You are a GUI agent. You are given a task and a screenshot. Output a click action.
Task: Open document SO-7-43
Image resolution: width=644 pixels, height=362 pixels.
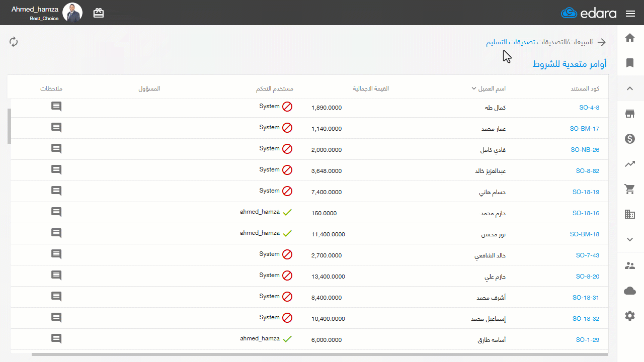(x=588, y=255)
